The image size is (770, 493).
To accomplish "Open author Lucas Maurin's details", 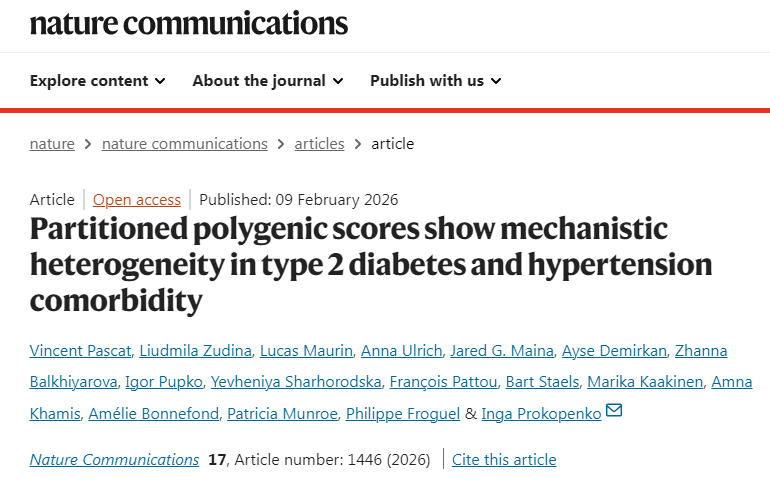I will [306, 351].
